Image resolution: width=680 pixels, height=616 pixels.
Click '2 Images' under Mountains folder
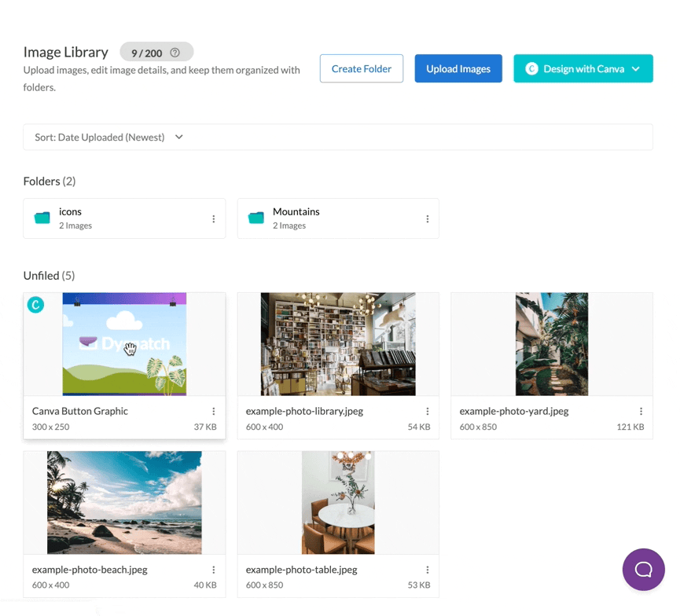click(x=289, y=225)
